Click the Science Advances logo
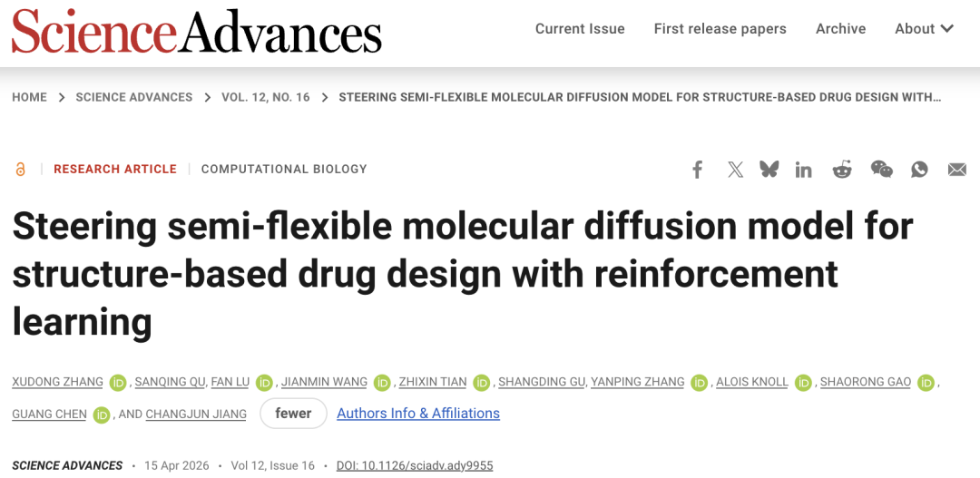Viewport: 980px width, 478px height. click(196, 32)
